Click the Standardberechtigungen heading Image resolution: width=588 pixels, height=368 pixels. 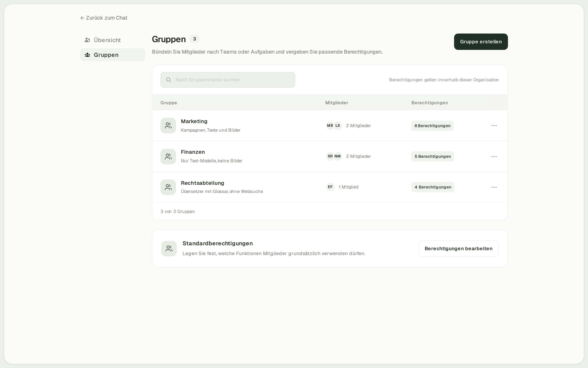tap(218, 243)
